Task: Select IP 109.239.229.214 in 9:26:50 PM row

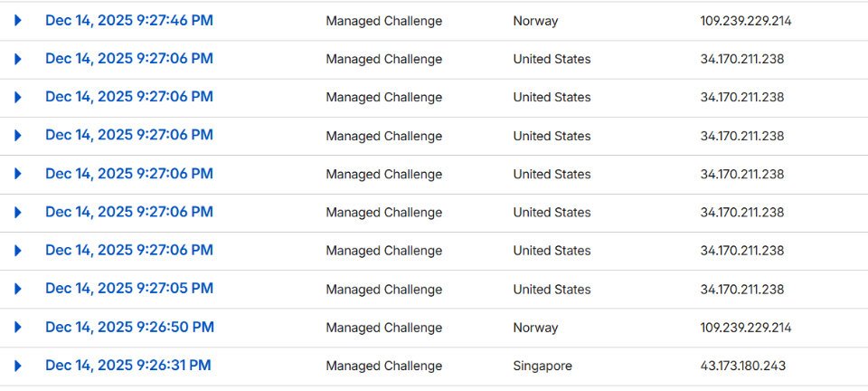Action: (745, 328)
